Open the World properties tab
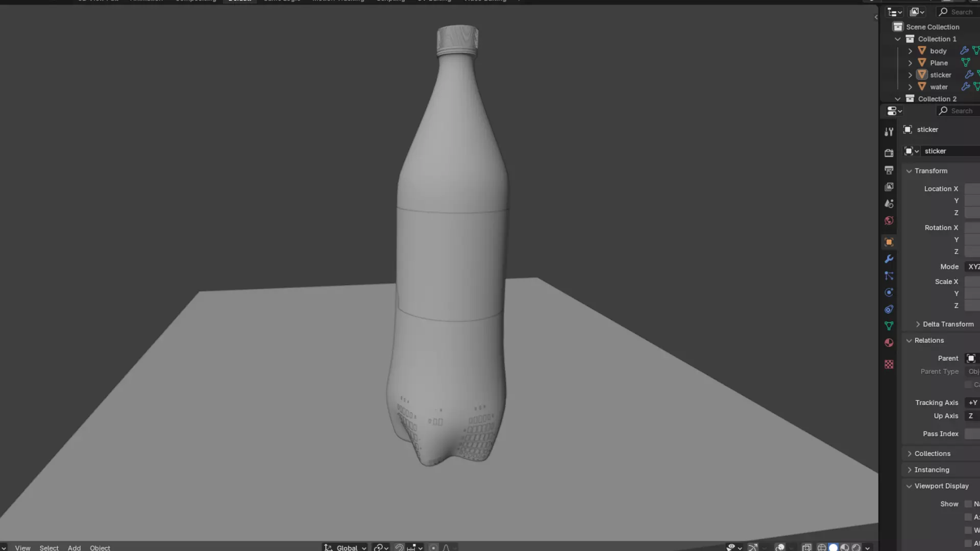Image resolution: width=980 pixels, height=551 pixels. pyautogui.click(x=889, y=220)
